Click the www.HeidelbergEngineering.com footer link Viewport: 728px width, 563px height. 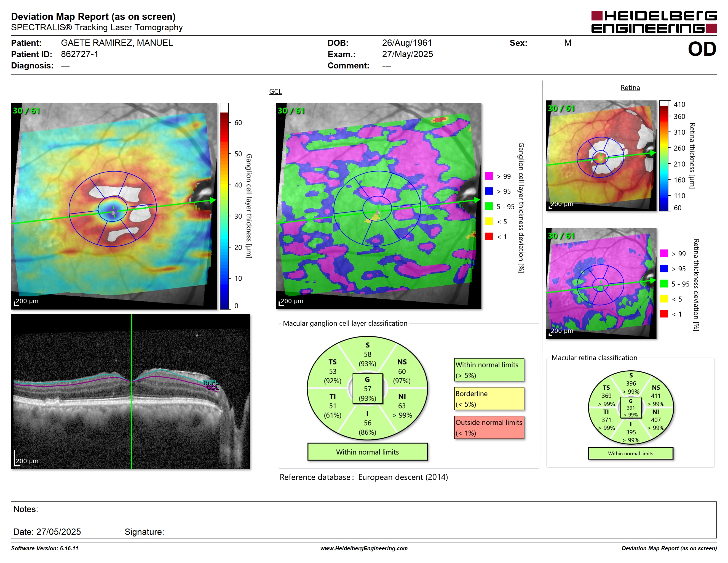coord(364,548)
